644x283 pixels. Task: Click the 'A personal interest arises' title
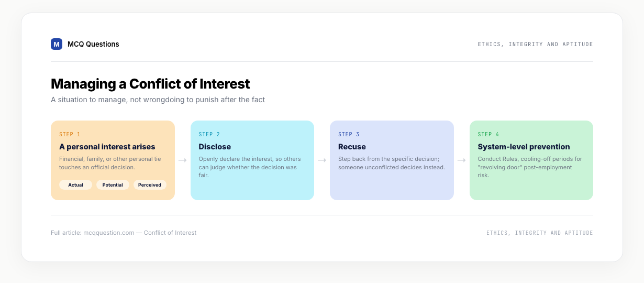(107, 147)
